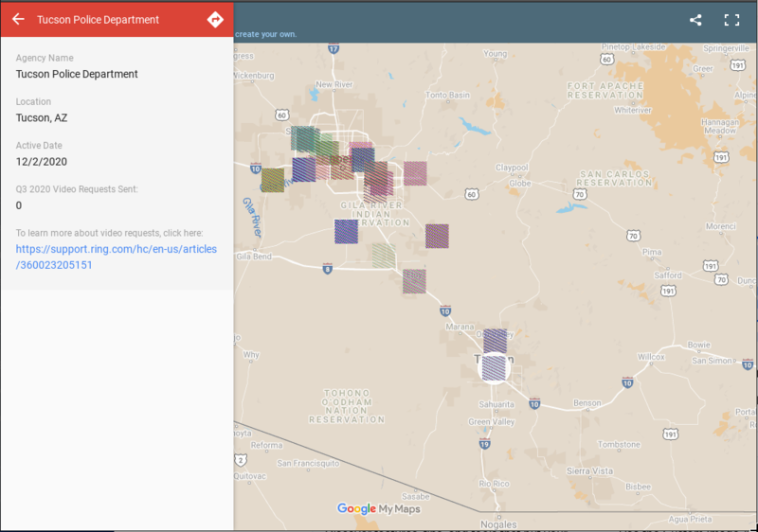758x532 pixels.
Task: Share this map via the share icon
Action: 695,20
